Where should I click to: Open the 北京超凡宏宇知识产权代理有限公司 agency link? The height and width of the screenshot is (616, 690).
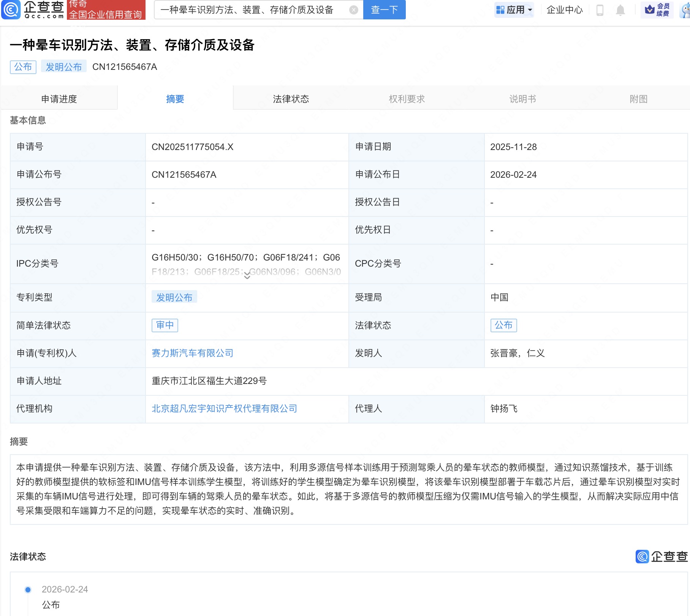[224, 409]
